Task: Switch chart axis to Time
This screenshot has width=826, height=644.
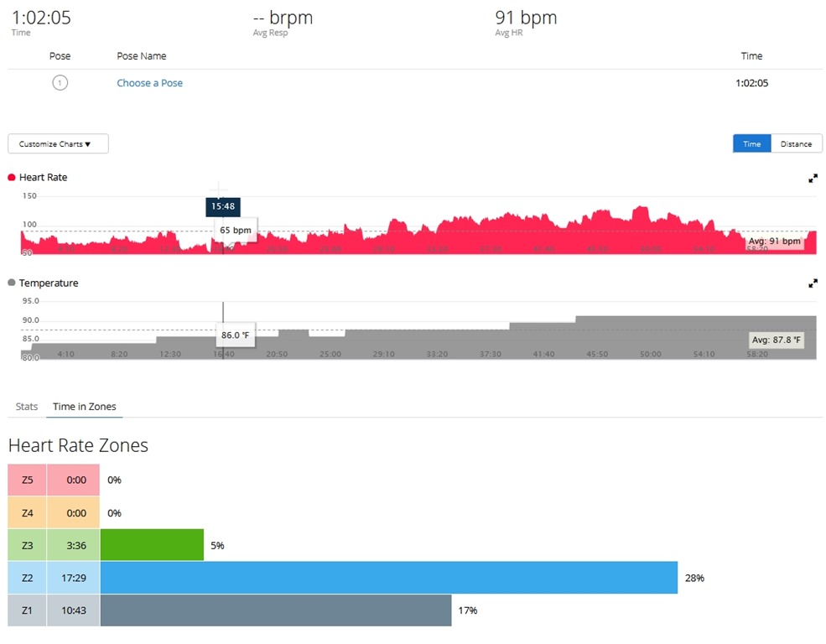Action: tap(751, 144)
